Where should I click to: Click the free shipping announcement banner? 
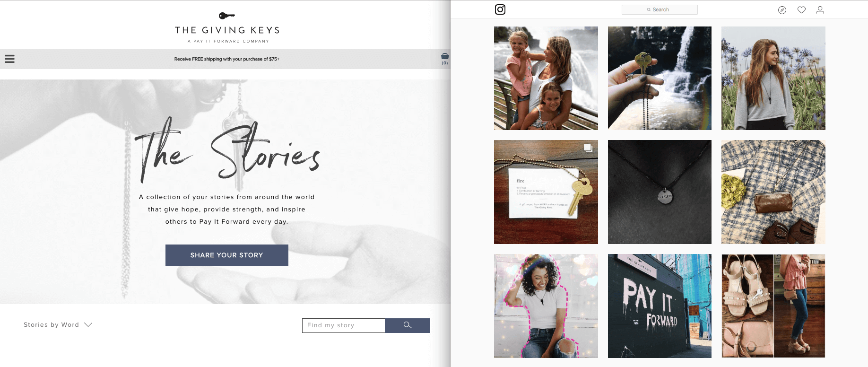(227, 59)
